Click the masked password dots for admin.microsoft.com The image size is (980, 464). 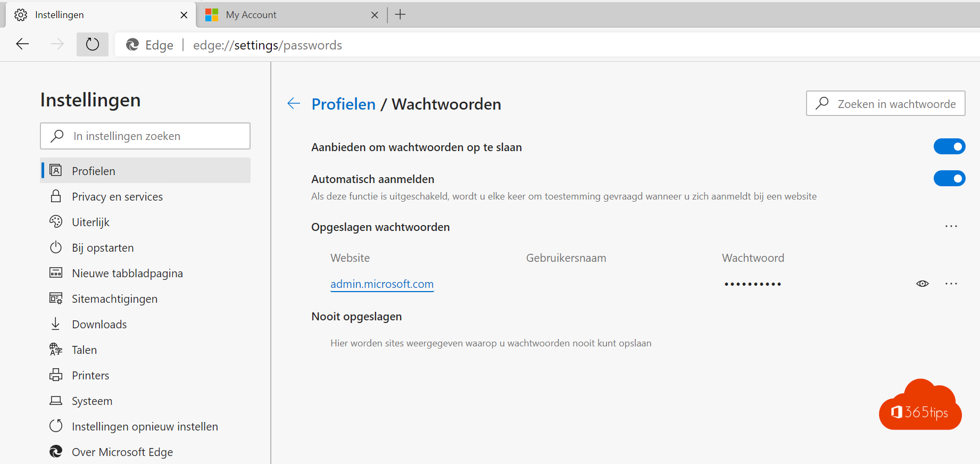(753, 284)
